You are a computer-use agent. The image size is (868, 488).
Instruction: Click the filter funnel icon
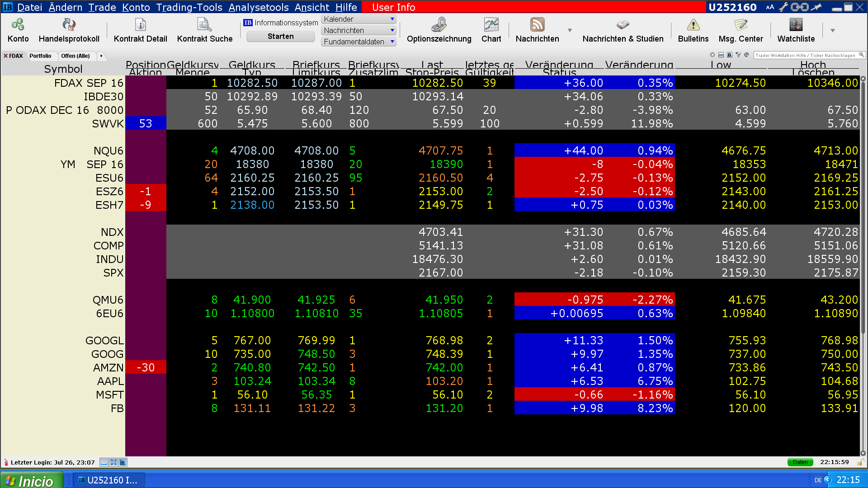(738, 55)
